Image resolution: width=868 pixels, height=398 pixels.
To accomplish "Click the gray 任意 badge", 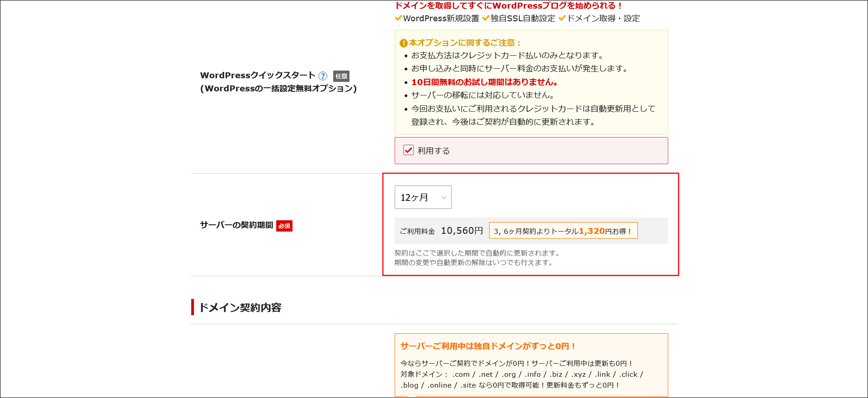I will 341,76.
